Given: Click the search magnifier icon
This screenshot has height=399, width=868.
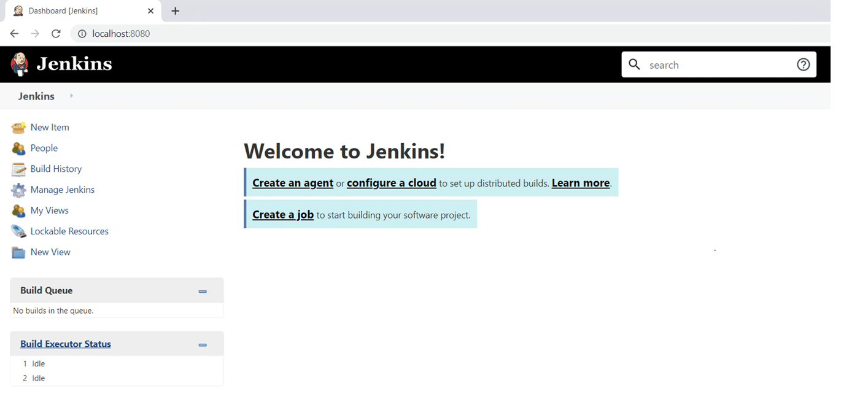Looking at the screenshot, I should 635,64.
